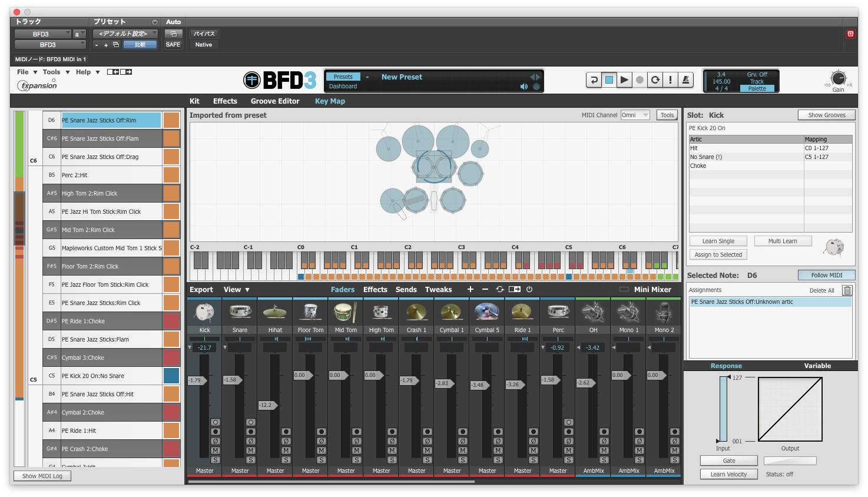
Task: Stop playback with the blue square button
Action: pos(609,80)
